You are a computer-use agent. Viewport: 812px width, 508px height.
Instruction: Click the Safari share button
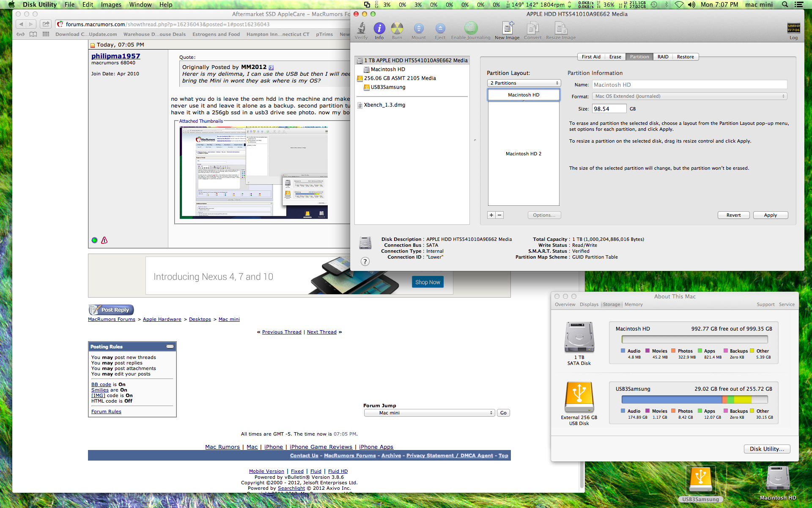click(x=46, y=24)
